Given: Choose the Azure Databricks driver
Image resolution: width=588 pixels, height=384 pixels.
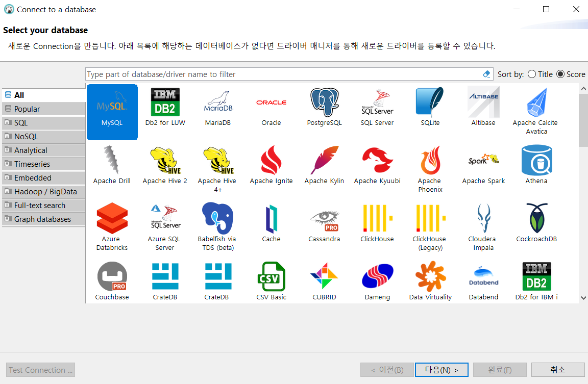Looking at the screenshot, I should pyautogui.click(x=112, y=227).
